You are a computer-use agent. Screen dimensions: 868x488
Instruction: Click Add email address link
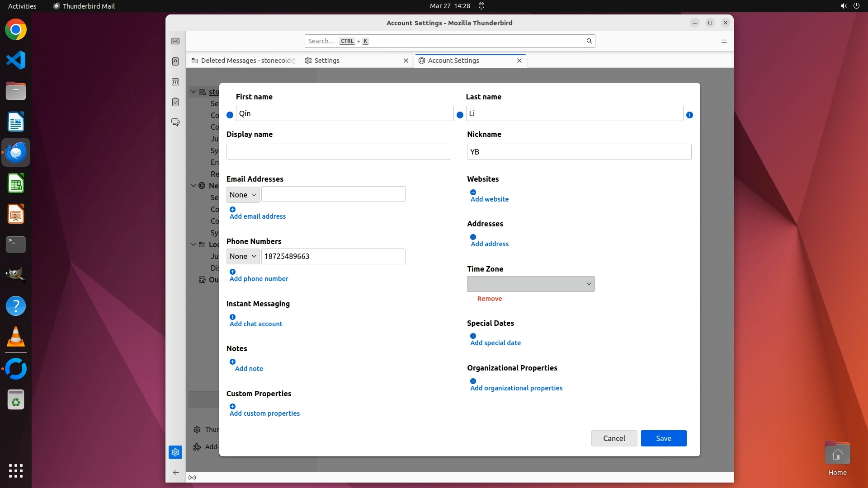pos(258,216)
